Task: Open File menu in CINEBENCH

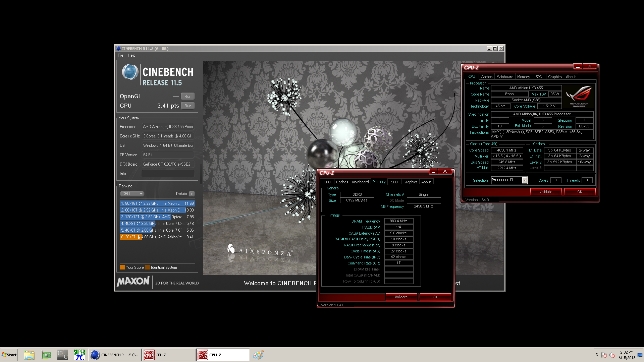Action: click(120, 55)
